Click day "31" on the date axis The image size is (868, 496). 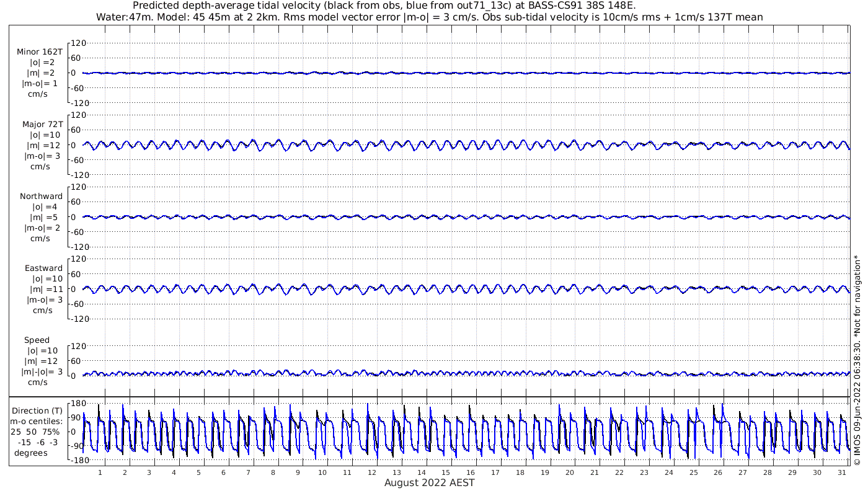tap(842, 472)
